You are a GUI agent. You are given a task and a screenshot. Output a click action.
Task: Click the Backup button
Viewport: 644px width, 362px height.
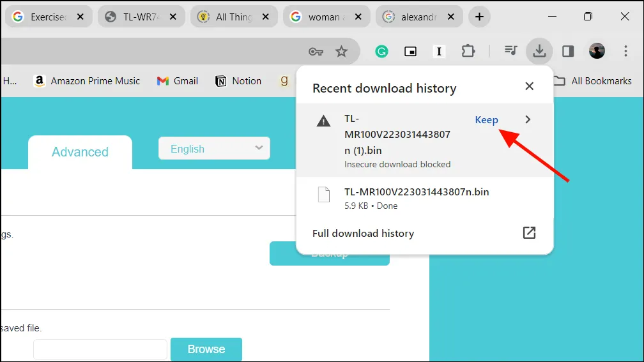330,253
